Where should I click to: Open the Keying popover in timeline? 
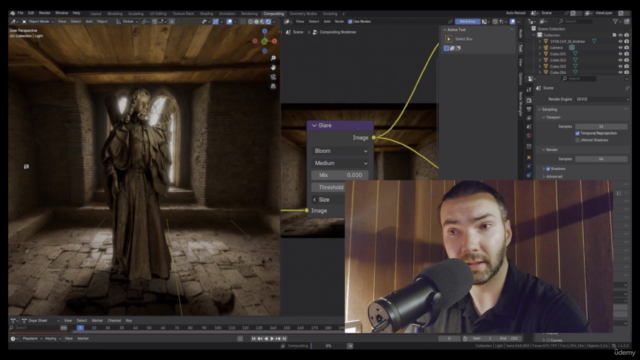click(x=53, y=338)
